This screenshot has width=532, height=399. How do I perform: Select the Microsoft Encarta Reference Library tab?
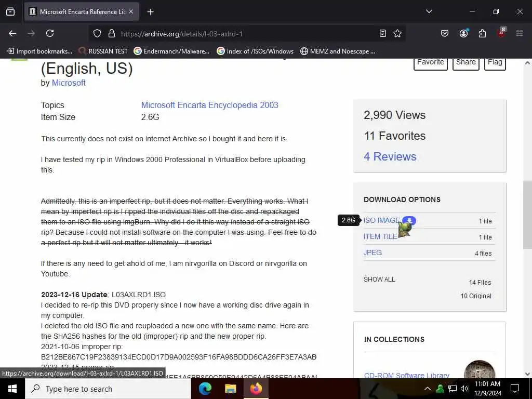[82, 11]
